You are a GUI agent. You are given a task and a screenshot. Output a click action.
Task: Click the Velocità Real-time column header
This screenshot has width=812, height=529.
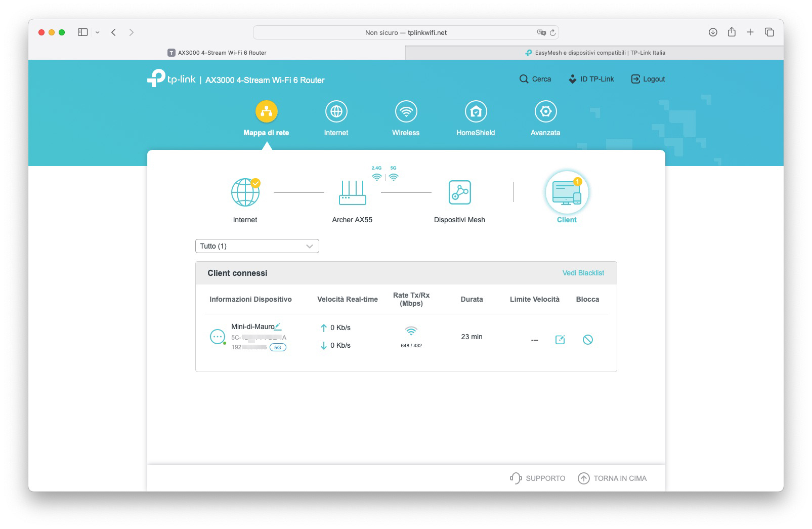click(348, 299)
